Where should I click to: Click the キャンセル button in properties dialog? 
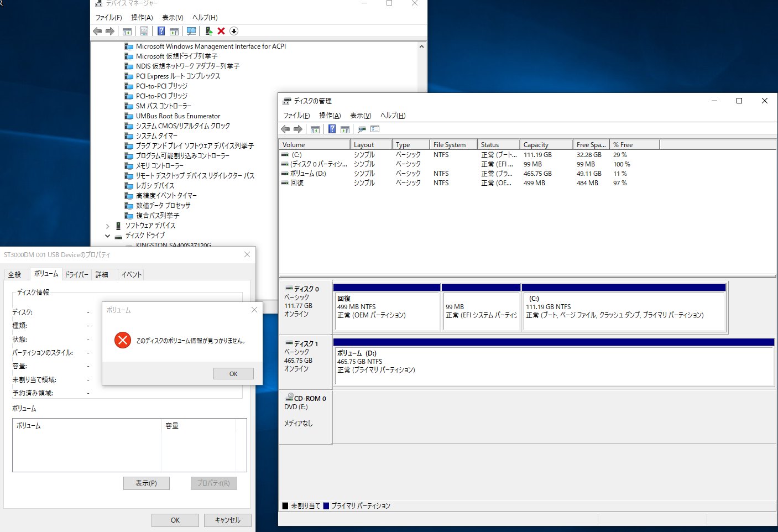tap(227, 520)
